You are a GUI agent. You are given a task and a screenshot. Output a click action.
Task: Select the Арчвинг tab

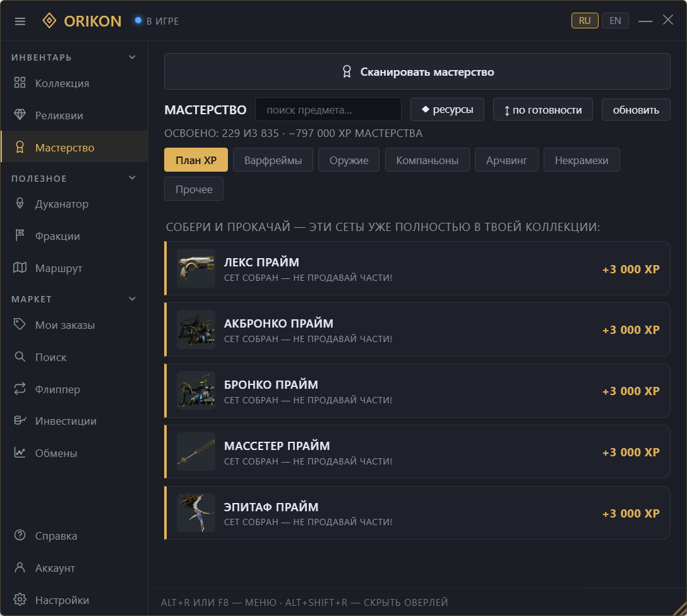click(506, 160)
